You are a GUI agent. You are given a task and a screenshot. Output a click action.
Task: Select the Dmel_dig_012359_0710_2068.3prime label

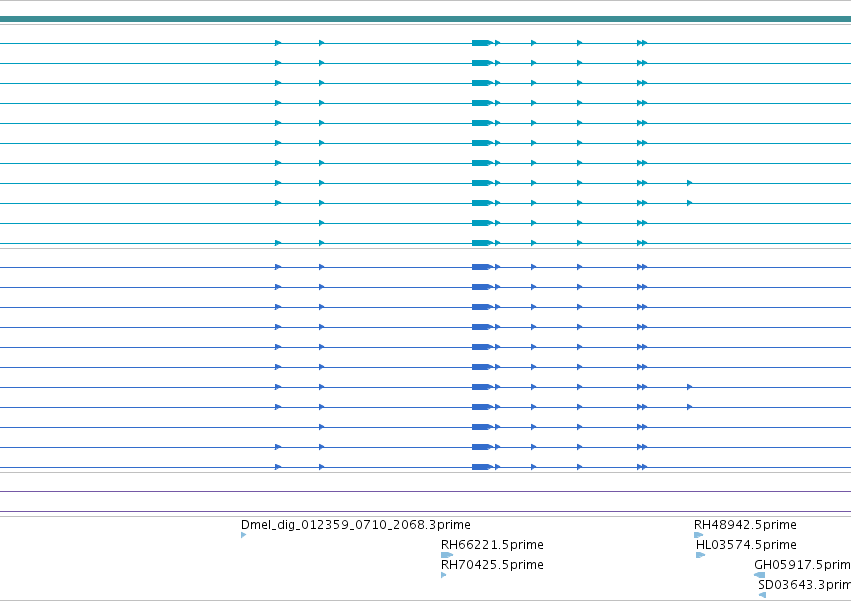pyautogui.click(x=355, y=525)
